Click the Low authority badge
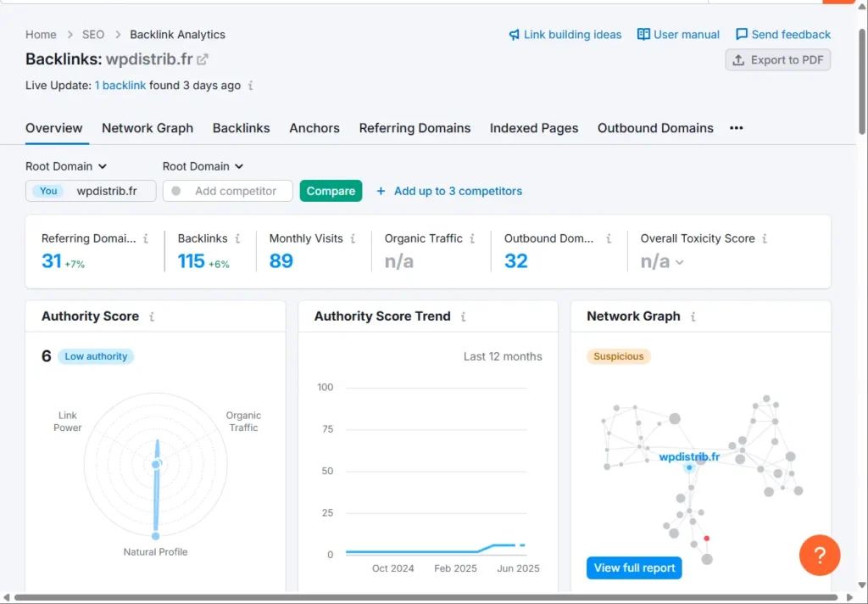 click(x=96, y=356)
